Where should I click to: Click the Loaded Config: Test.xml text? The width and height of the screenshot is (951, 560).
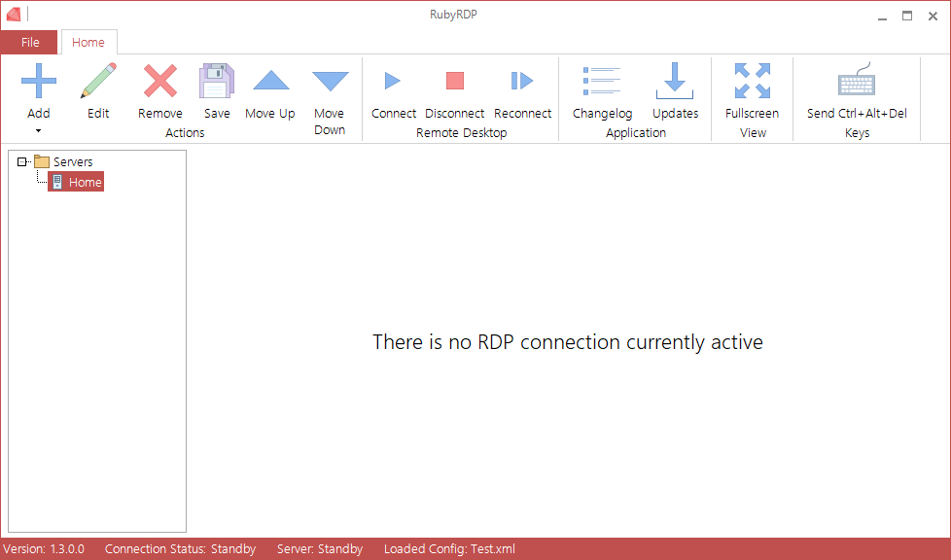[x=449, y=549]
